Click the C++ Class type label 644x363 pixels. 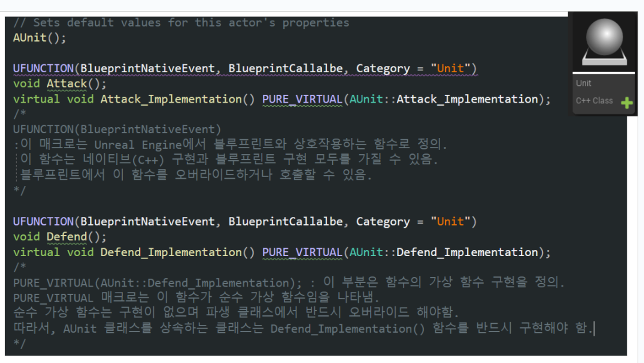point(594,101)
